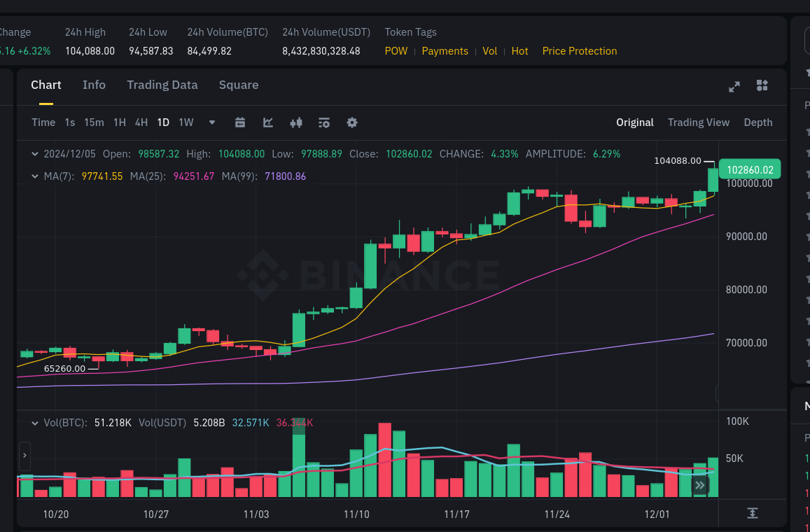Click the MA(99) value 71800.86
Viewport: 810px width, 532px height.
pos(285,176)
